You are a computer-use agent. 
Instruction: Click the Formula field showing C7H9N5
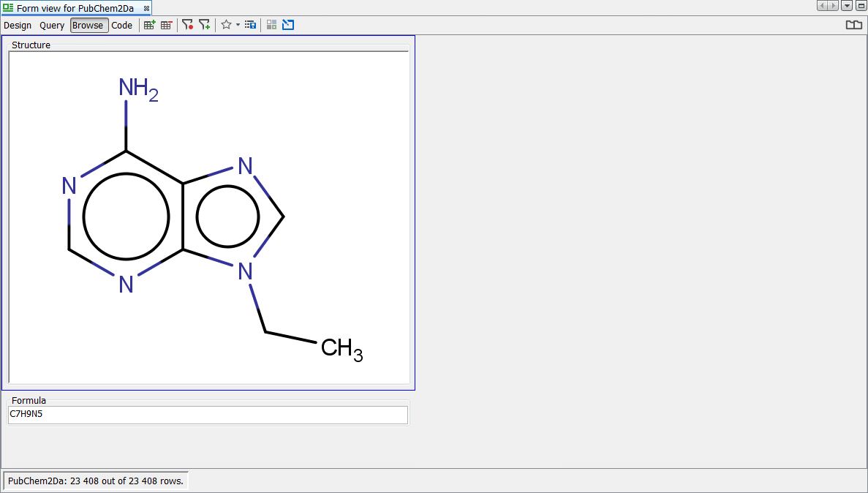(x=208, y=415)
